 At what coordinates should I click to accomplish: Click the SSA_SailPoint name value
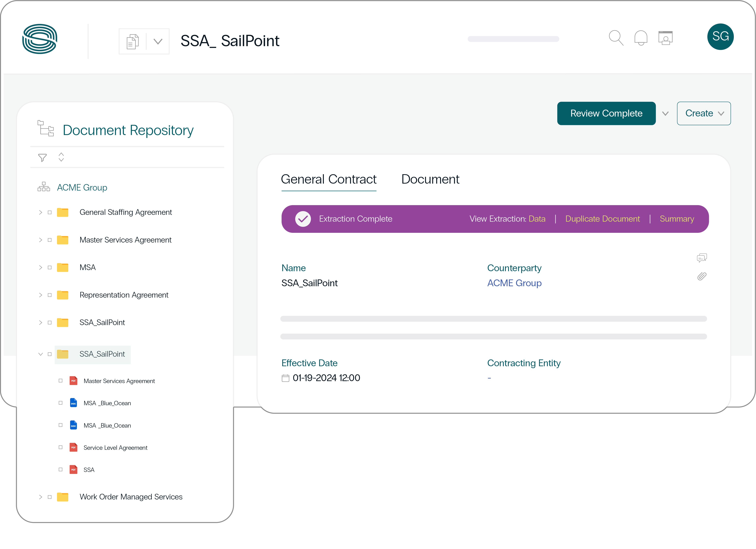tap(309, 283)
